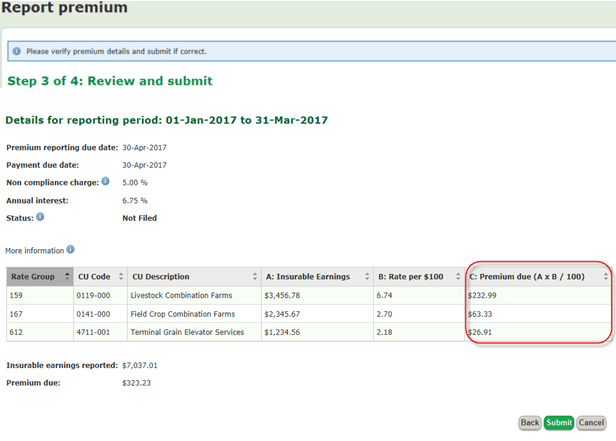The image size is (616, 441).
Task: Click total insurable earnings $7,037.01
Action: coord(139,365)
